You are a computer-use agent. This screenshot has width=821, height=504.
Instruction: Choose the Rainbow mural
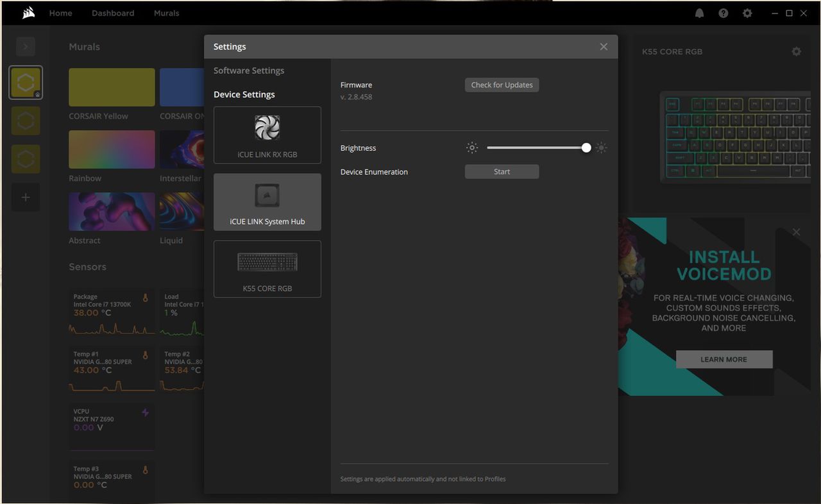(112, 149)
